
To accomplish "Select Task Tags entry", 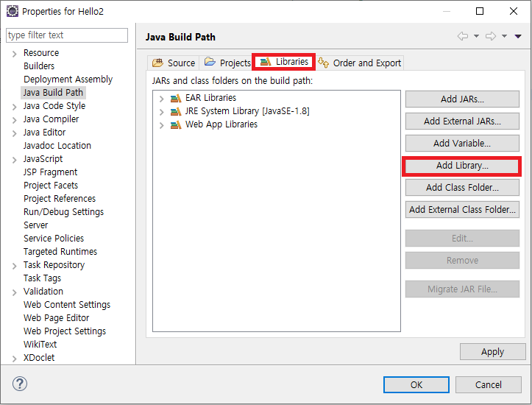I will coord(42,278).
